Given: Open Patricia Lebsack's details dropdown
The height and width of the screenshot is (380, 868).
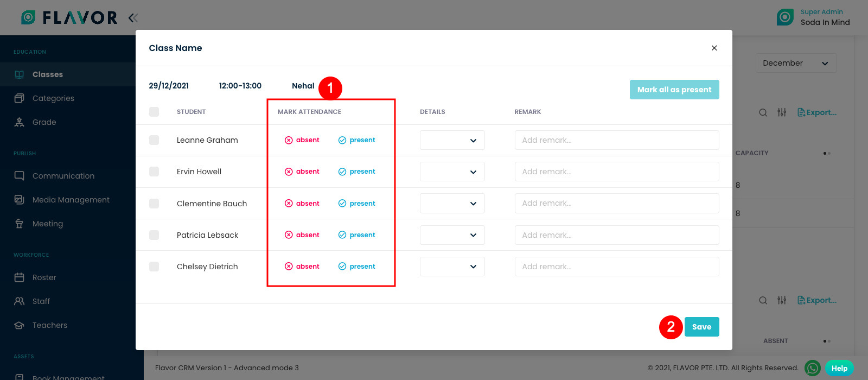Looking at the screenshot, I should pos(452,235).
